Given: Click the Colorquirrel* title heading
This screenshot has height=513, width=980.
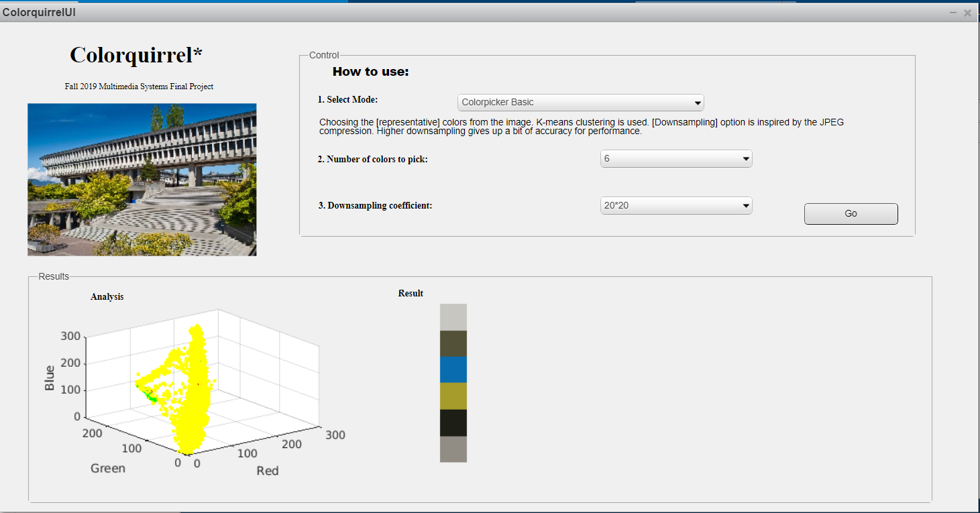Looking at the screenshot, I should (135, 55).
